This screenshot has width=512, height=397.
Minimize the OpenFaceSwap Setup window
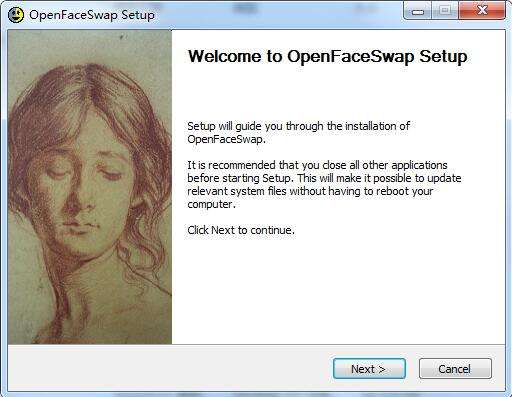pyautogui.click(x=417, y=11)
